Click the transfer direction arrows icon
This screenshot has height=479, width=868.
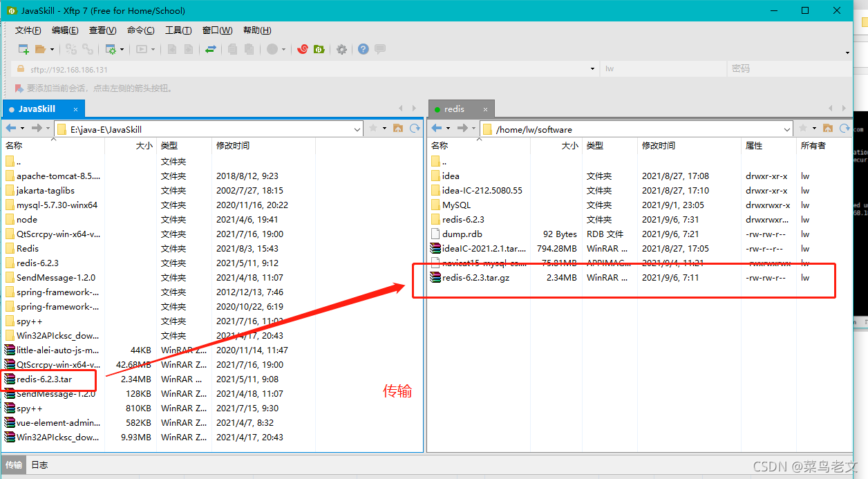coord(211,49)
